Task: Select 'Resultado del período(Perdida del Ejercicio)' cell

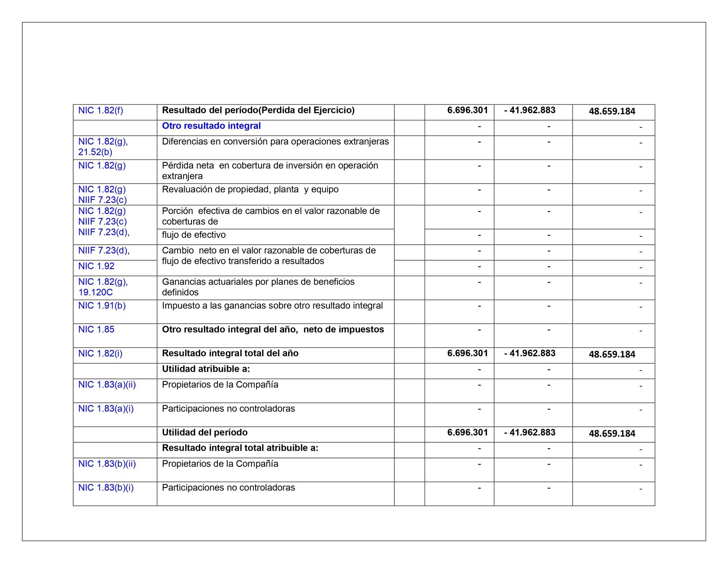Action: click(258, 110)
